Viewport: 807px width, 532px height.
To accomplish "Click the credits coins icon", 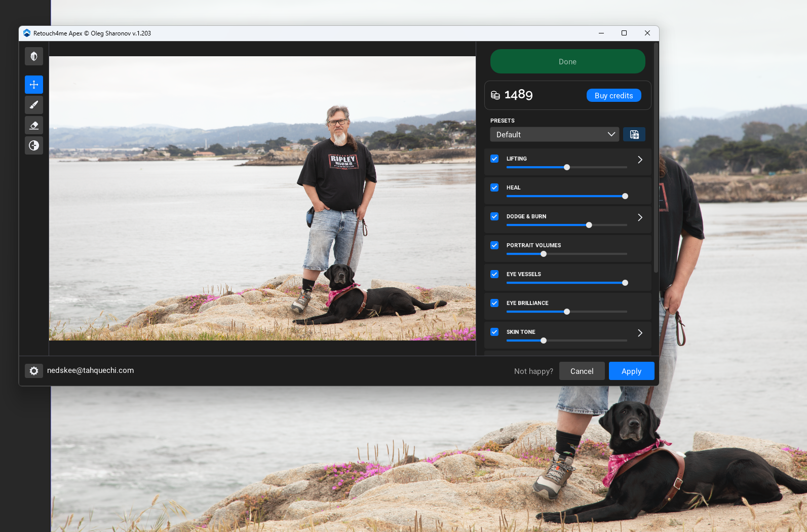I will 495,95.
